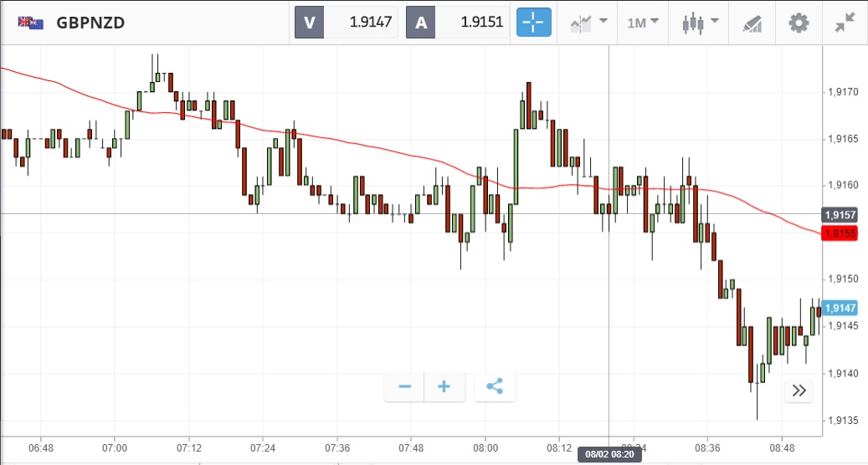868x465 pixels.
Task: Open the indicators dropdown
Action: pyautogui.click(x=588, y=23)
